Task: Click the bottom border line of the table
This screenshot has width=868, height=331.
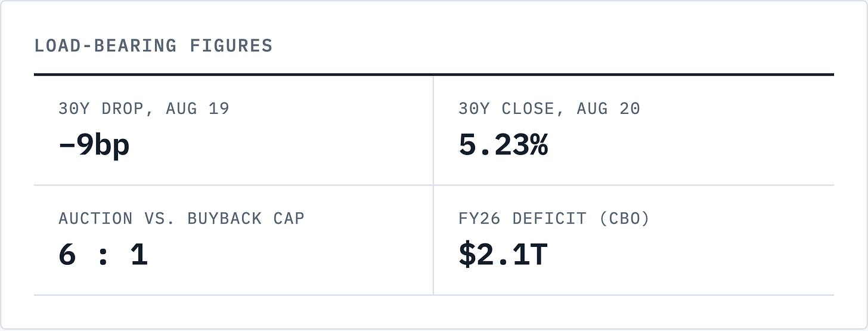Action: (433, 295)
